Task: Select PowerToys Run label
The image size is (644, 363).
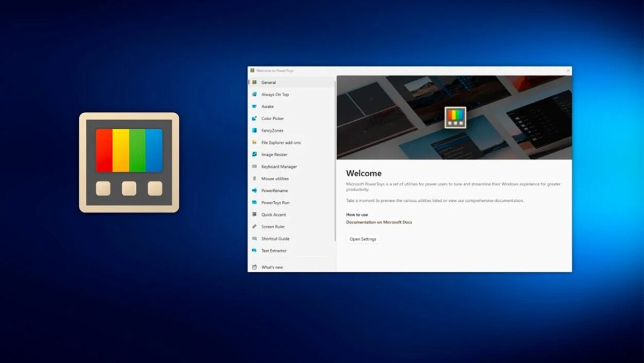Action: 275,202
